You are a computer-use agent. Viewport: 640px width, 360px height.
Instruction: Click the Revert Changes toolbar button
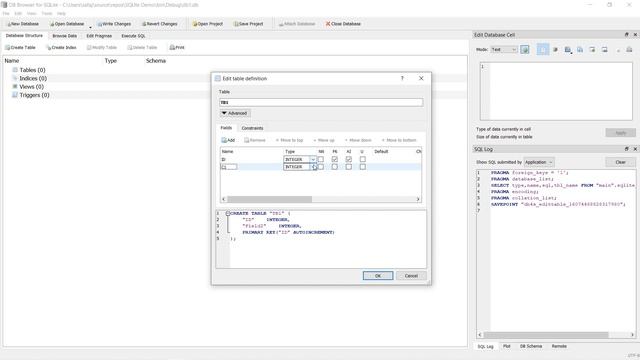coord(159,24)
